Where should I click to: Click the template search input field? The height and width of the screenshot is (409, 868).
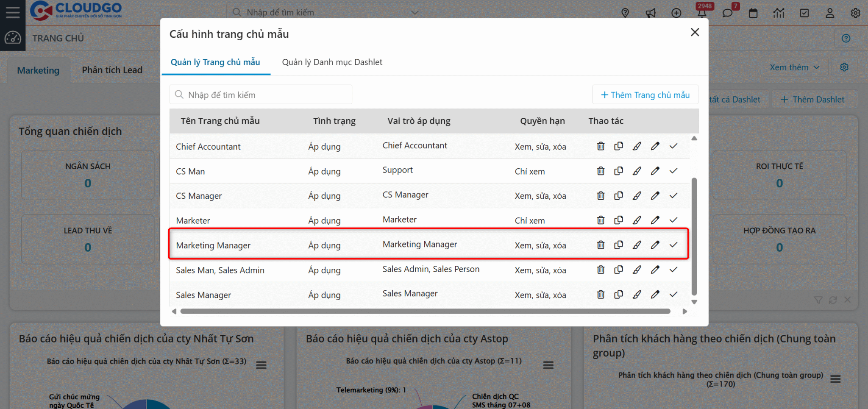[x=261, y=95]
